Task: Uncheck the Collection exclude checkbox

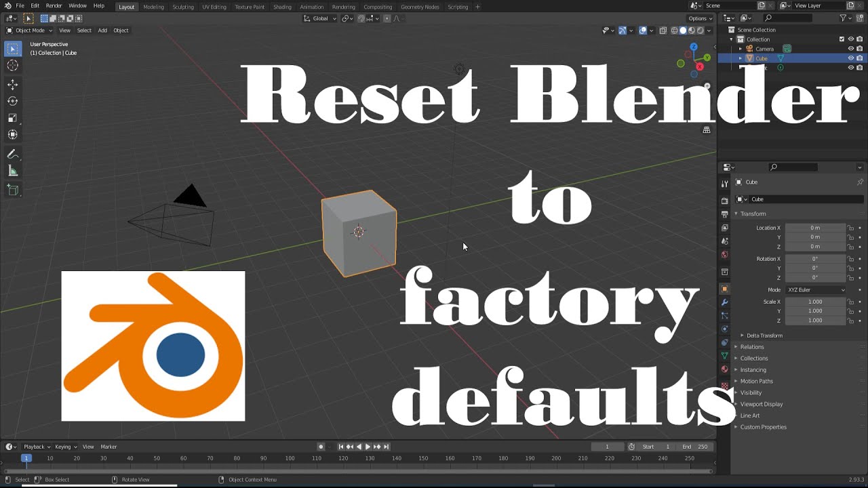Action: 842,39
